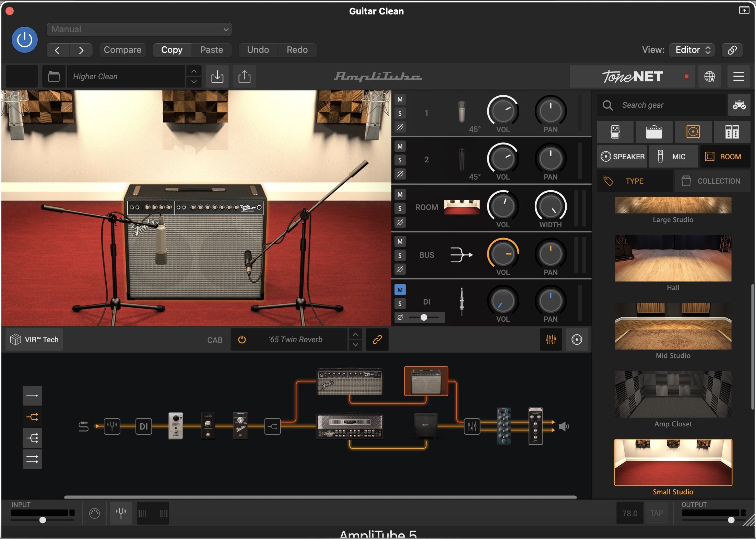Click the ROOM WIDTH knob
The height and width of the screenshot is (539, 756).
[x=551, y=206]
